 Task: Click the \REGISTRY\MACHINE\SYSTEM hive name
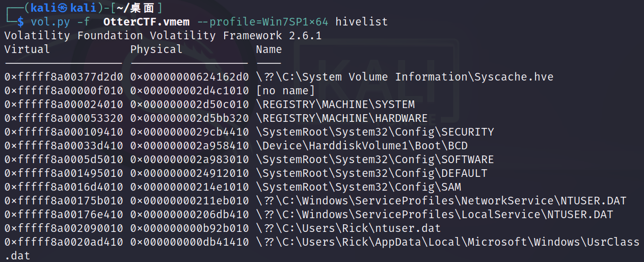pyautogui.click(x=335, y=104)
